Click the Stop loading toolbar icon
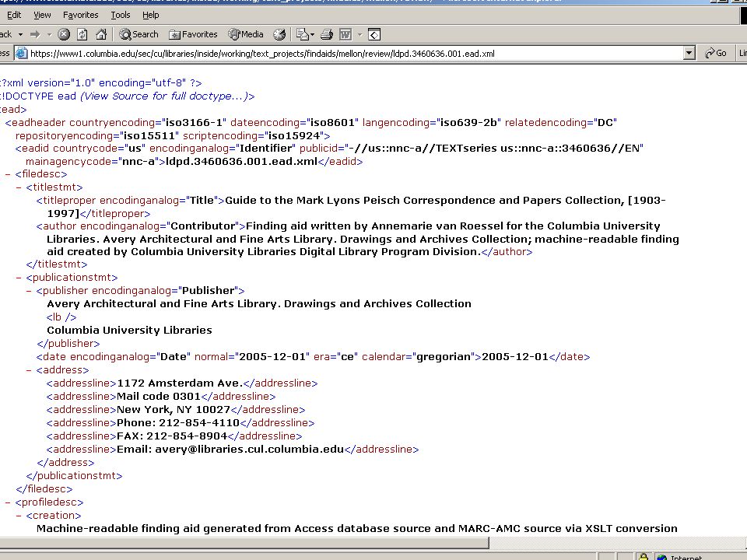Image resolution: width=747 pixels, height=560 pixels. click(64, 34)
